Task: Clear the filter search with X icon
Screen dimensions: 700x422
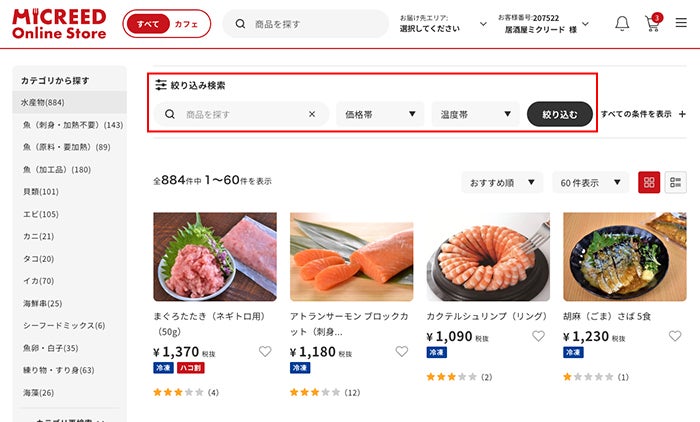Action: point(312,114)
